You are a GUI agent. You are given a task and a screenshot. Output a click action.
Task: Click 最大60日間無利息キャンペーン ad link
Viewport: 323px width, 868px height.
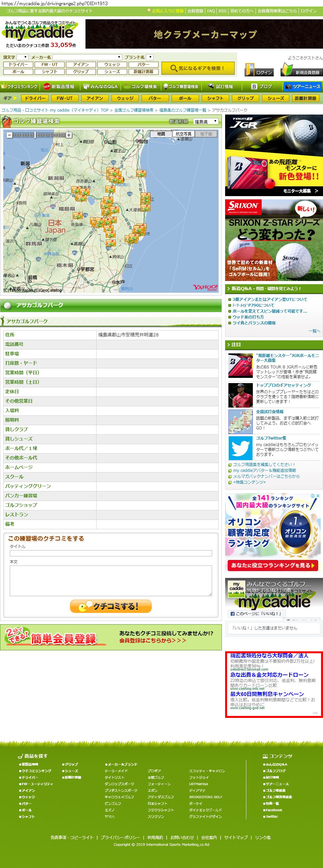tap(267, 694)
